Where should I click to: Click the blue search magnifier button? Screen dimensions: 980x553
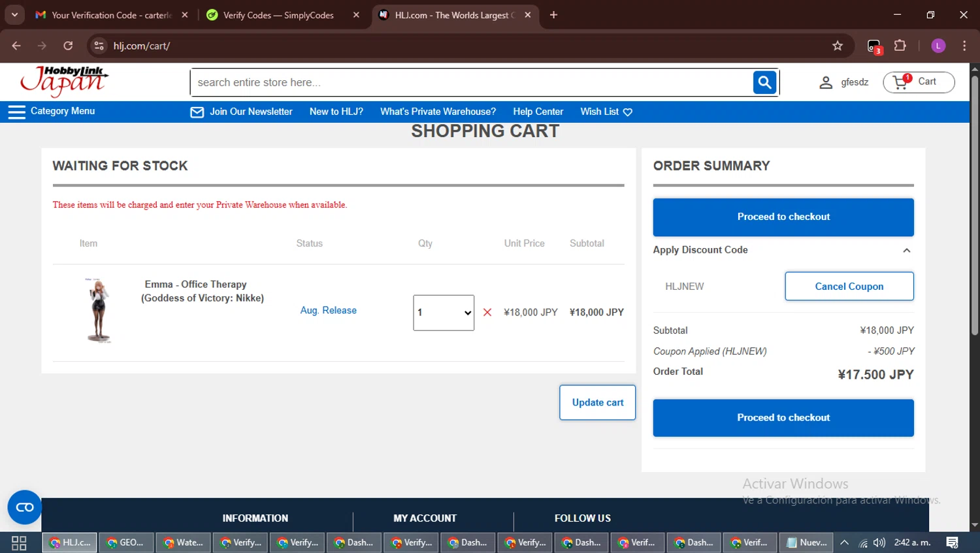click(x=764, y=82)
